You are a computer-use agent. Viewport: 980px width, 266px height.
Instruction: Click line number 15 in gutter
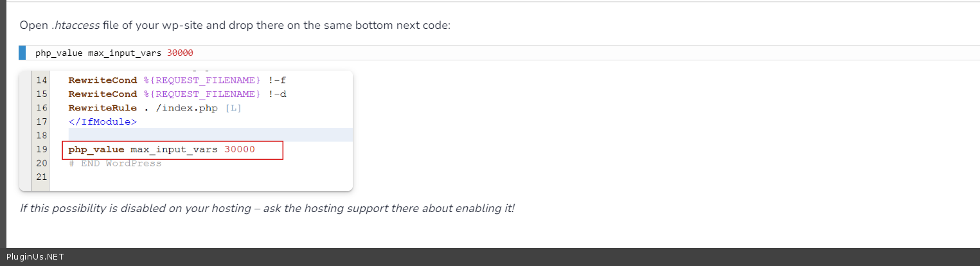click(x=42, y=94)
